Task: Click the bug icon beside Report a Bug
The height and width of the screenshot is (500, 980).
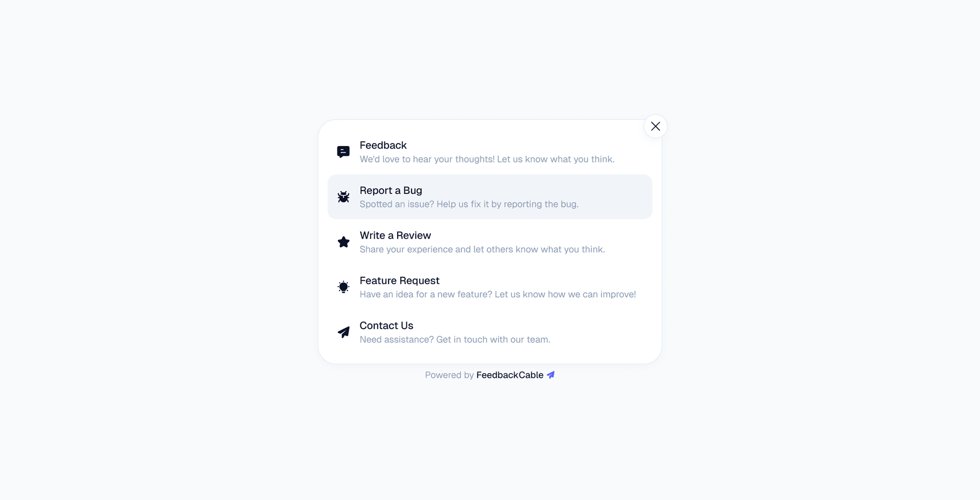Action: pyautogui.click(x=343, y=197)
